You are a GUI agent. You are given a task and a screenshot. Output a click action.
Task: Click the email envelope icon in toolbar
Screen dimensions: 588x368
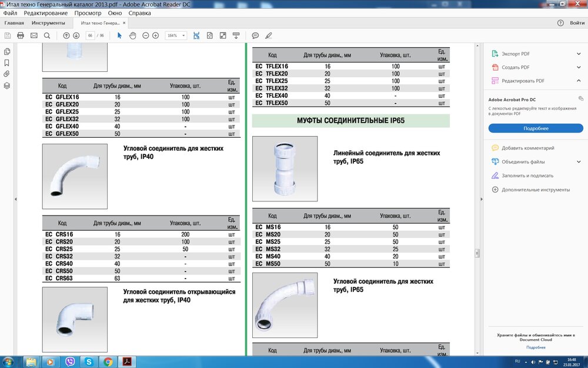34,35
